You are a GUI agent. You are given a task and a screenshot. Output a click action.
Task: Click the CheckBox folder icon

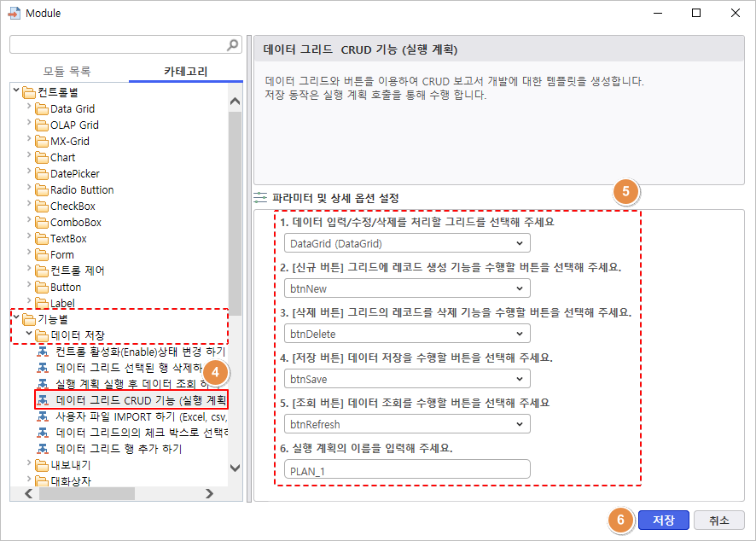(42, 206)
